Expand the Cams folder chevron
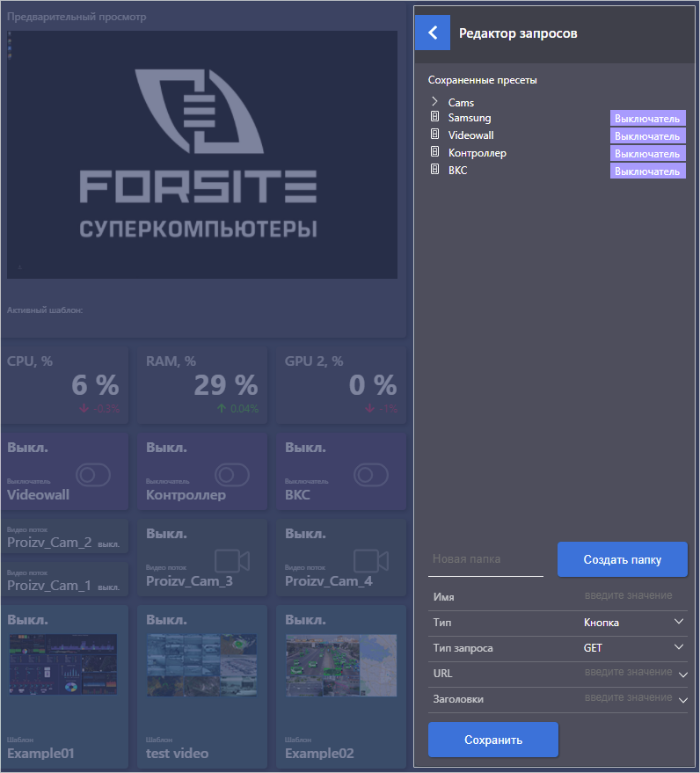700x773 pixels. [434, 101]
